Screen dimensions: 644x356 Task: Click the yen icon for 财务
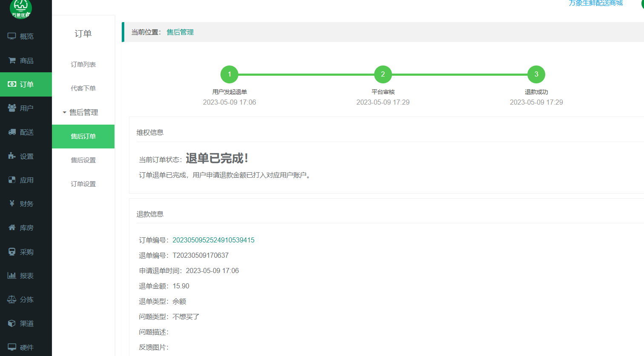(12, 204)
